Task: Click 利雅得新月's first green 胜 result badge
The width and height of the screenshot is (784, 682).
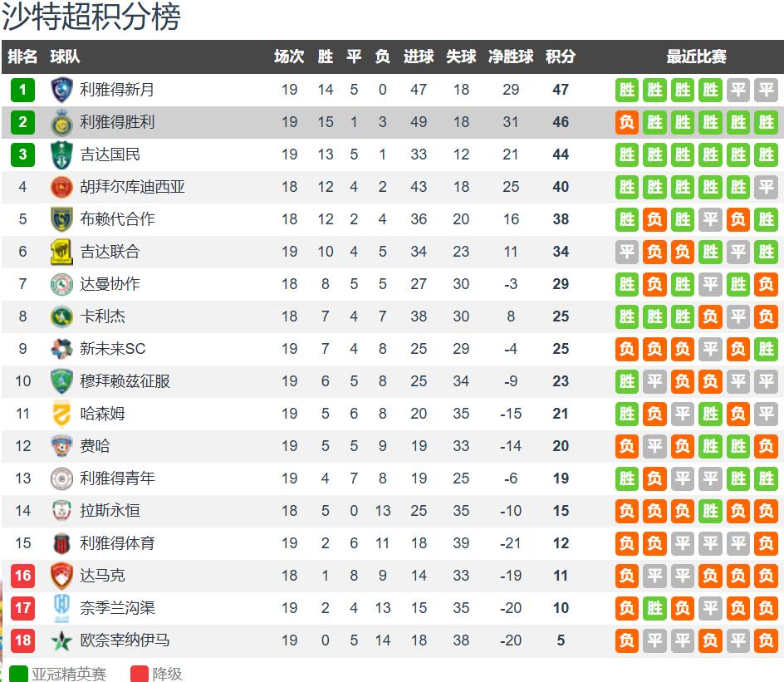Action: [x=627, y=90]
